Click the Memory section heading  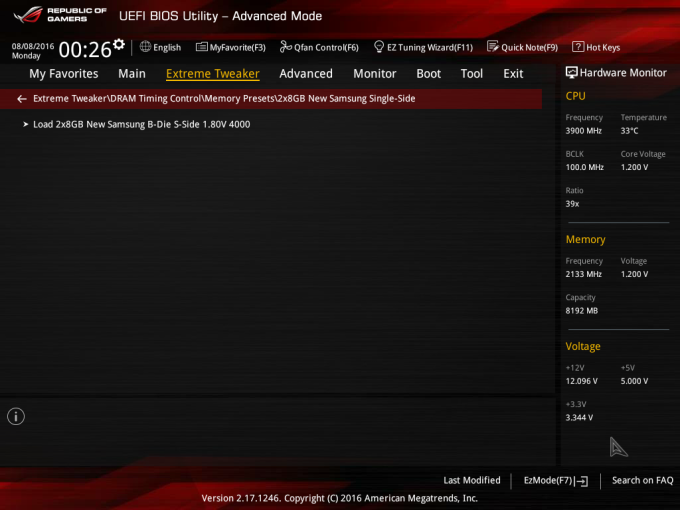[585, 239]
